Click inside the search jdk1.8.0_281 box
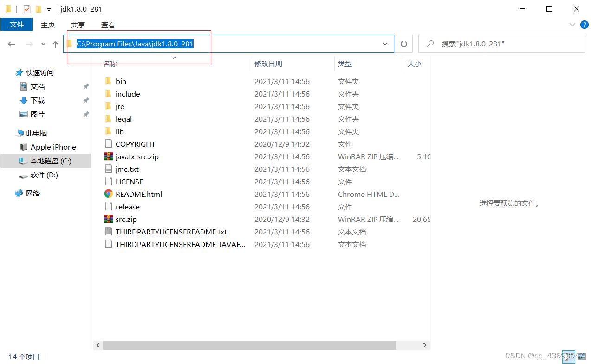This screenshot has width=591, height=364. pos(501,44)
